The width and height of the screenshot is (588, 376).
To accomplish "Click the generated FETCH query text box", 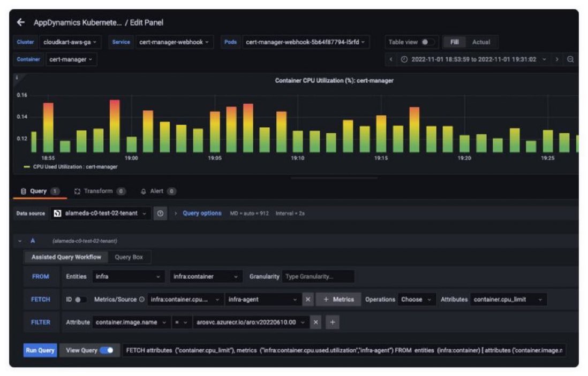I will [x=344, y=350].
